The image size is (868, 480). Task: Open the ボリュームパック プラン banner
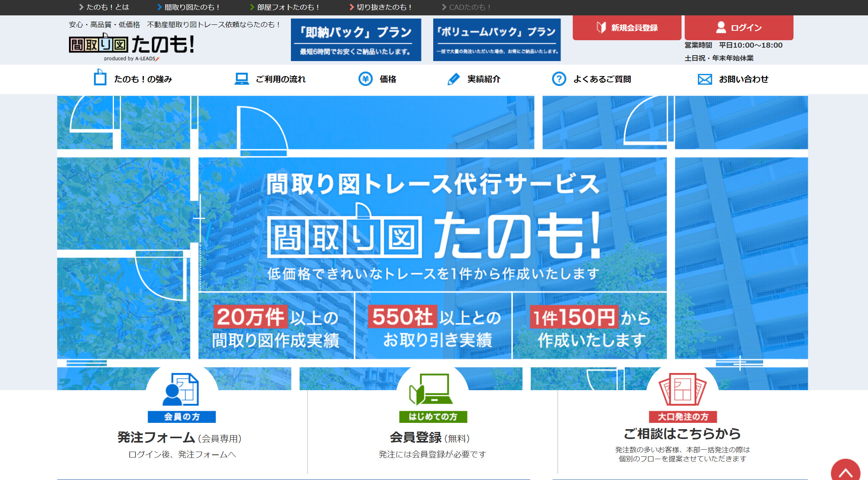[497, 40]
